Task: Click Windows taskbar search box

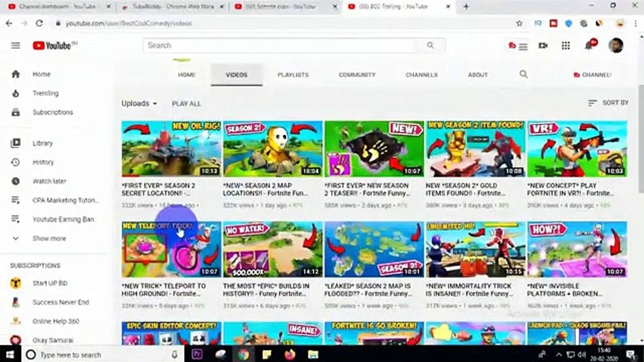Action: (103, 354)
